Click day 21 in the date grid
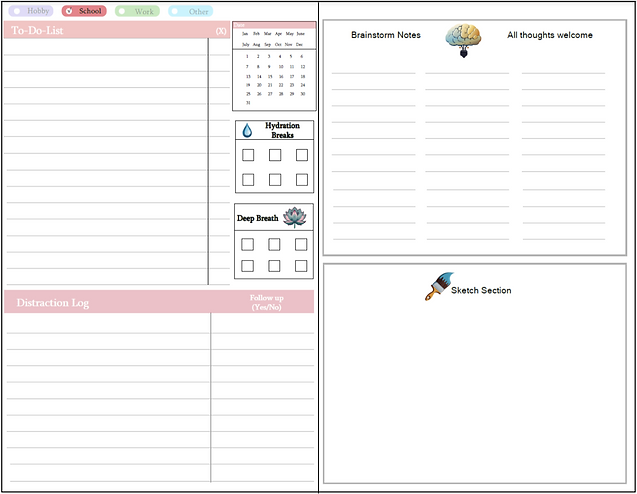The height and width of the screenshot is (494, 637). click(x=270, y=85)
